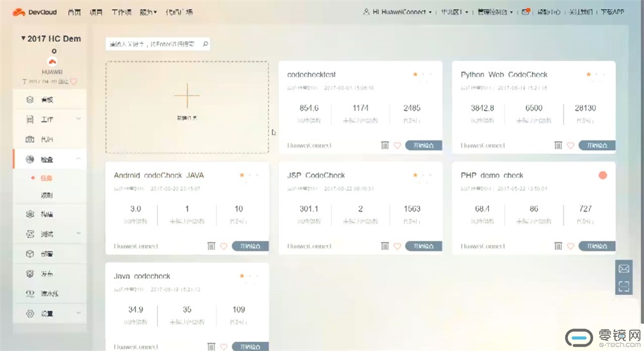Toggle favorite heart on Python_Web_CodeCheck card

point(571,146)
